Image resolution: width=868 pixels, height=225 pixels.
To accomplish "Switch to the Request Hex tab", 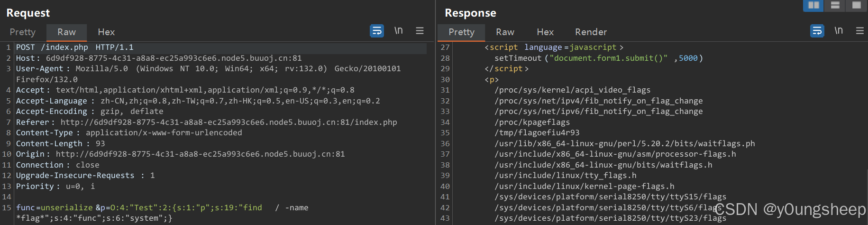I will (x=106, y=32).
